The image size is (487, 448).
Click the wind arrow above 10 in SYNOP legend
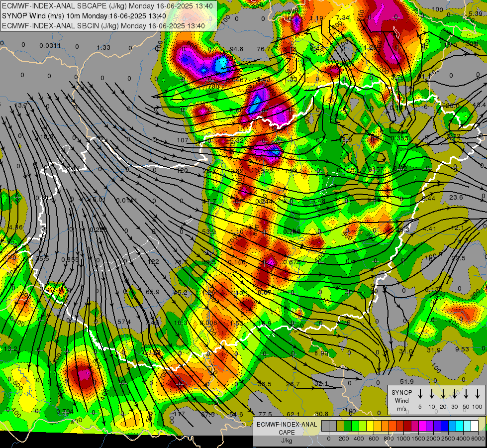coord(431,394)
